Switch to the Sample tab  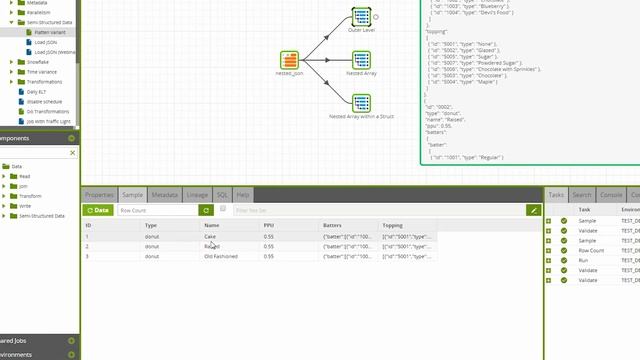(x=133, y=195)
